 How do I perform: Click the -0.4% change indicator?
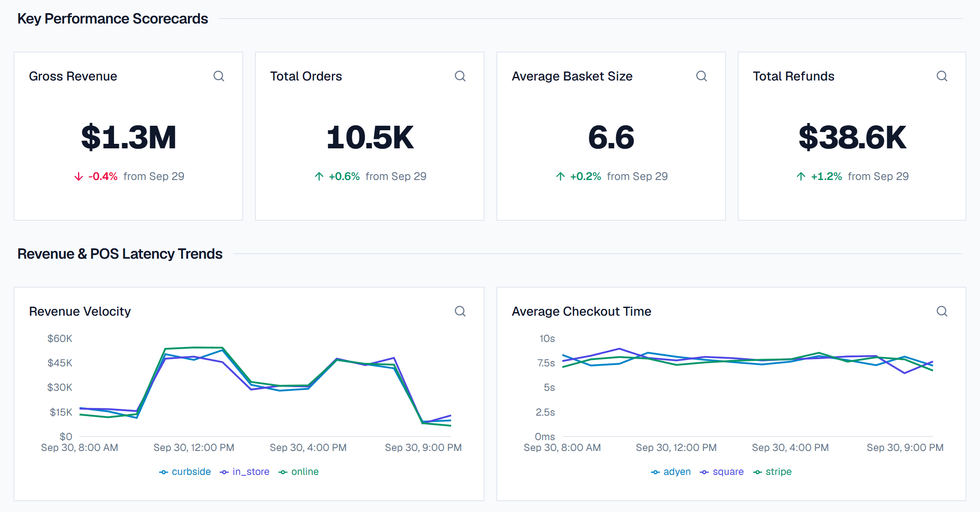point(96,176)
